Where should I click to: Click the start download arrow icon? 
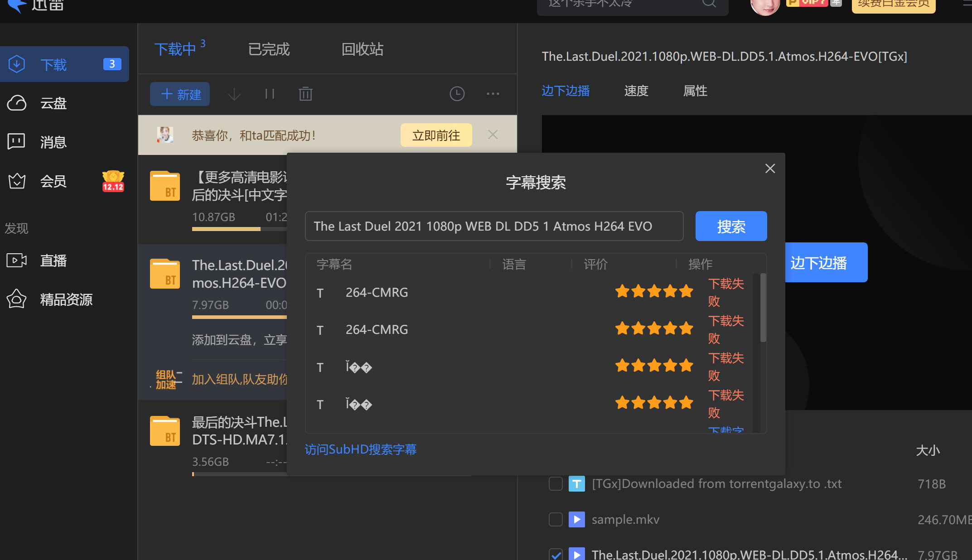[x=234, y=94]
